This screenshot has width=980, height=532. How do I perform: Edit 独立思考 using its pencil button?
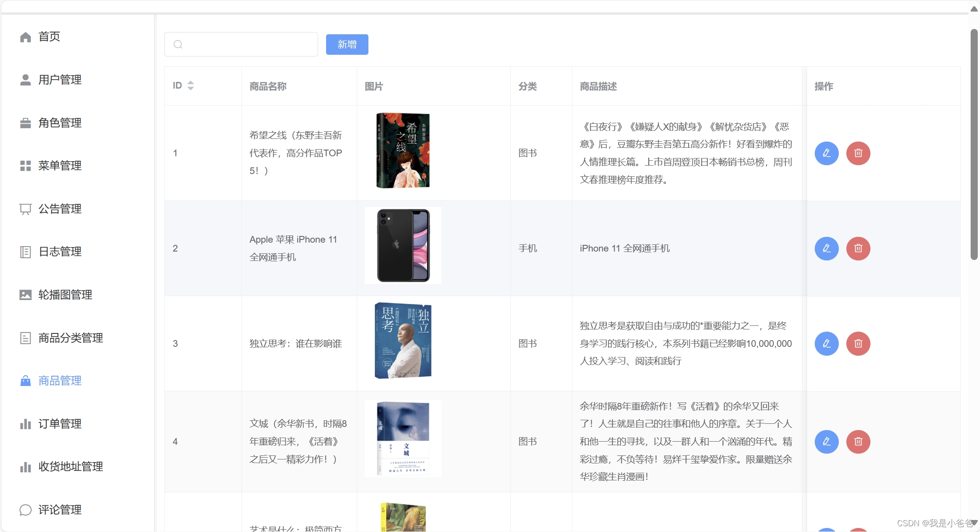[826, 343]
